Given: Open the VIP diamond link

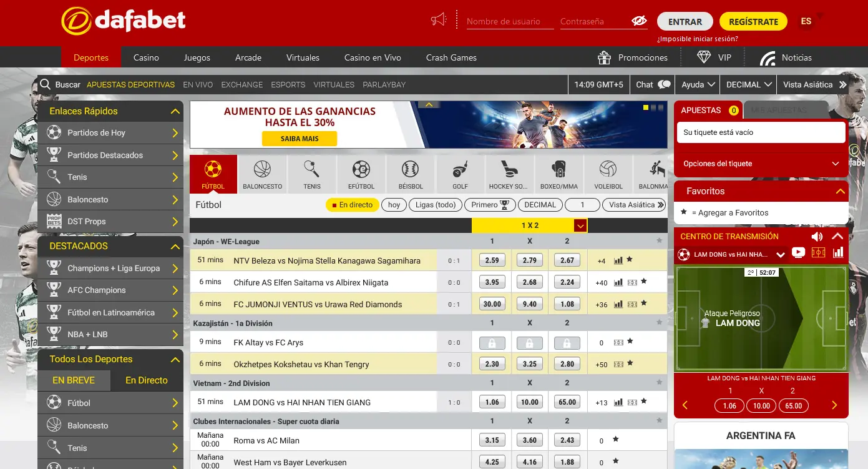Looking at the screenshot, I should tap(714, 57).
